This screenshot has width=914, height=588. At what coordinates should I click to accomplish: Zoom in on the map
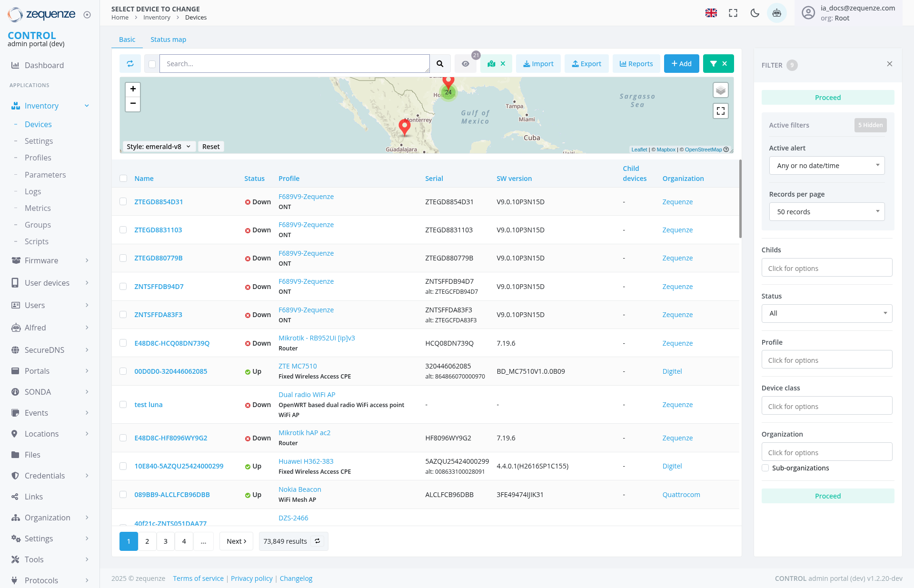pos(133,89)
